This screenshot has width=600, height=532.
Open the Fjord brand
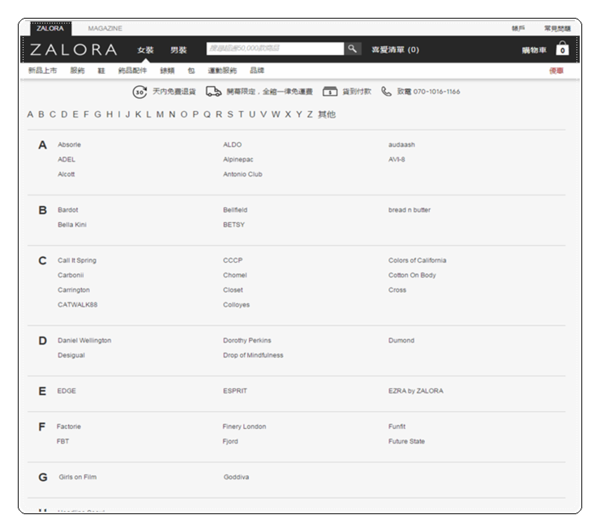coord(230,442)
